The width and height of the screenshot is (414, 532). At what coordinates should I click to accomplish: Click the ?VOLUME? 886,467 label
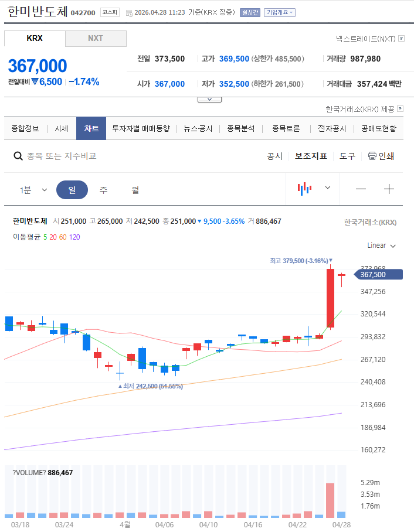tap(43, 473)
